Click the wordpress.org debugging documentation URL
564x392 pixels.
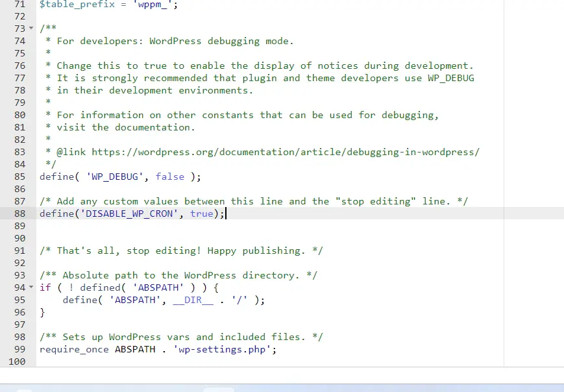pyautogui.click(x=286, y=152)
